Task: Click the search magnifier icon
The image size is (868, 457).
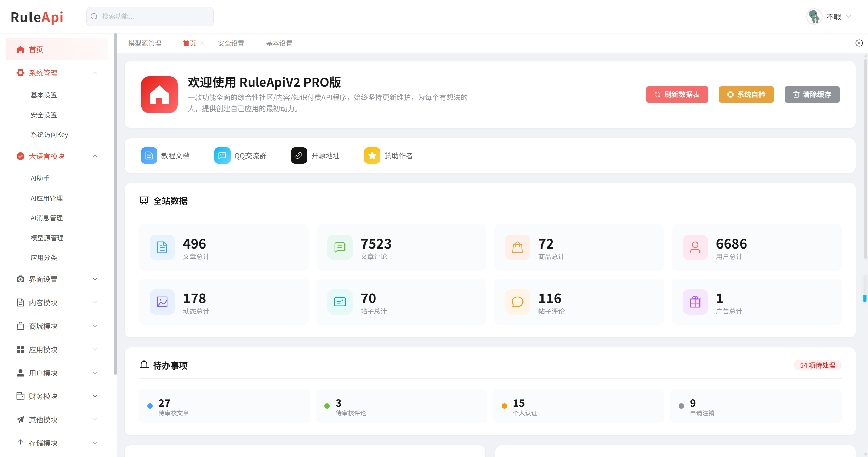Action: (94, 17)
